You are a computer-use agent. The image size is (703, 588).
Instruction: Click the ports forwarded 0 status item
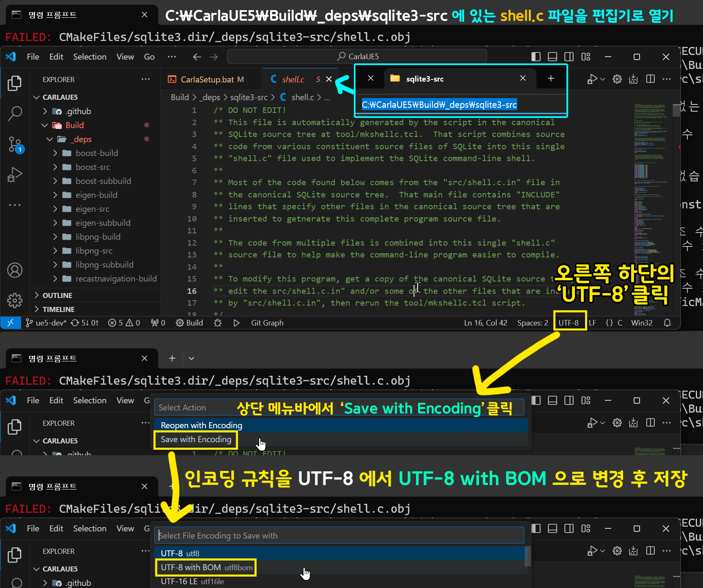[x=158, y=323]
